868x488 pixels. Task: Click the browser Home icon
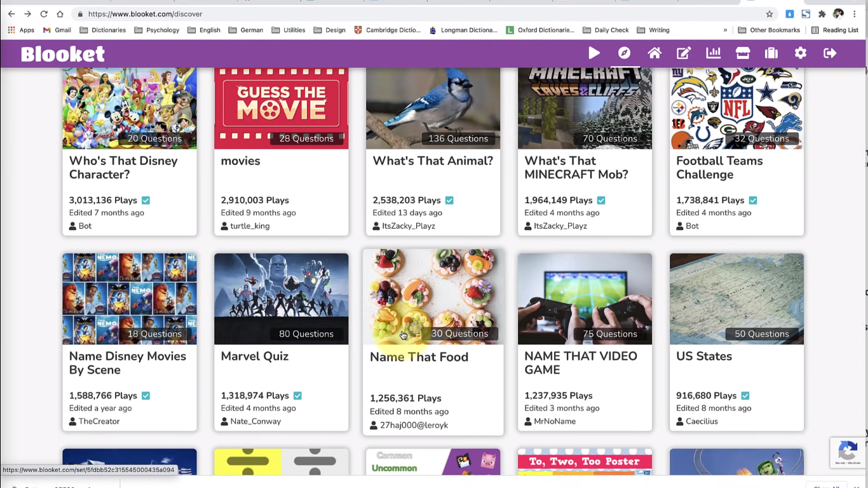click(x=60, y=14)
